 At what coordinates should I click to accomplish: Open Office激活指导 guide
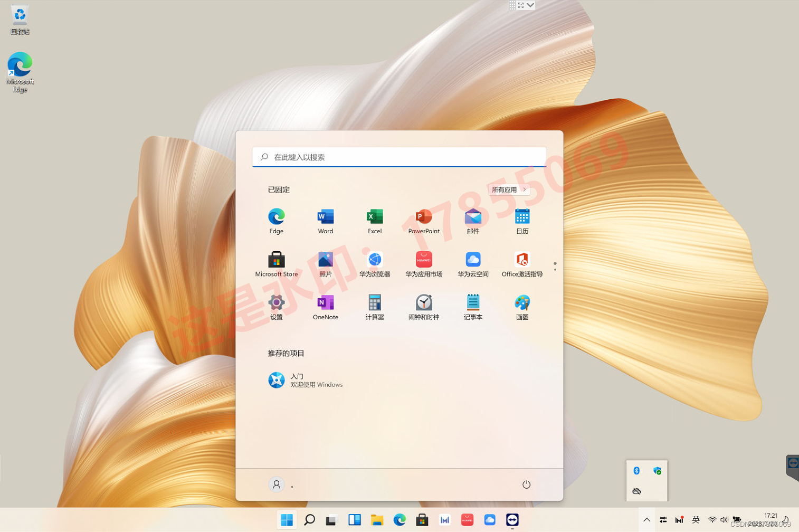(522, 264)
